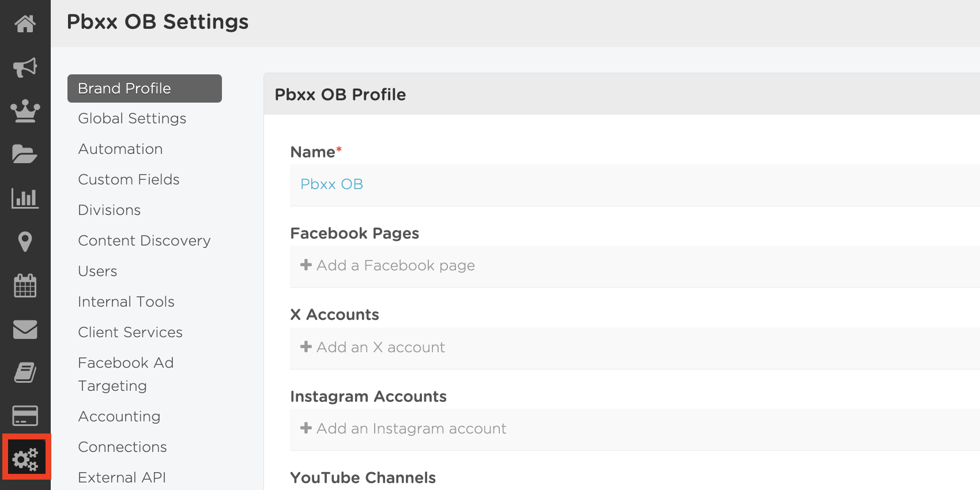Go to Custom Fields settings

point(129,179)
